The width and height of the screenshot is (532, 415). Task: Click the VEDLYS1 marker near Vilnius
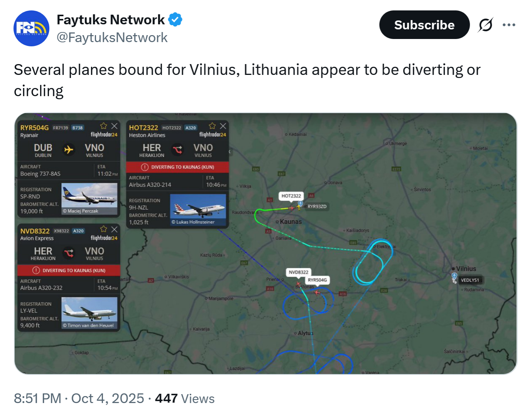coord(470,280)
